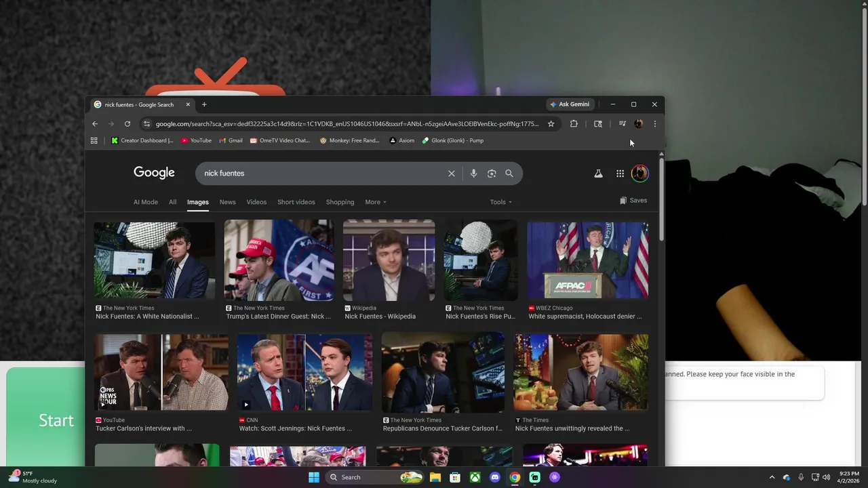Open the Google account avatar on search page
The width and height of the screenshot is (868, 488).
pyautogui.click(x=639, y=174)
